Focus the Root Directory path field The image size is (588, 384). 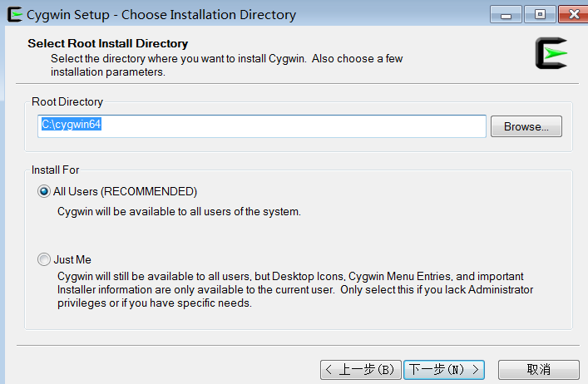click(x=262, y=126)
